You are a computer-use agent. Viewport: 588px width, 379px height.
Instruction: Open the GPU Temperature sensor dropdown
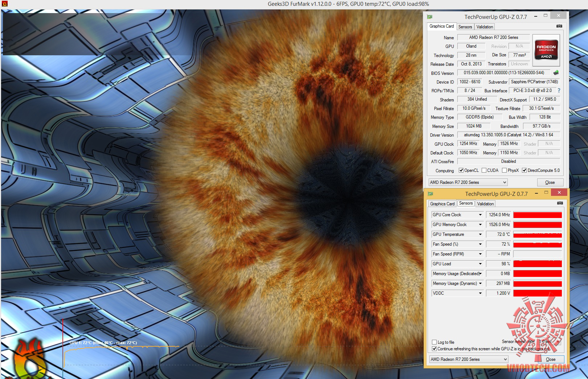[x=480, y=234]
